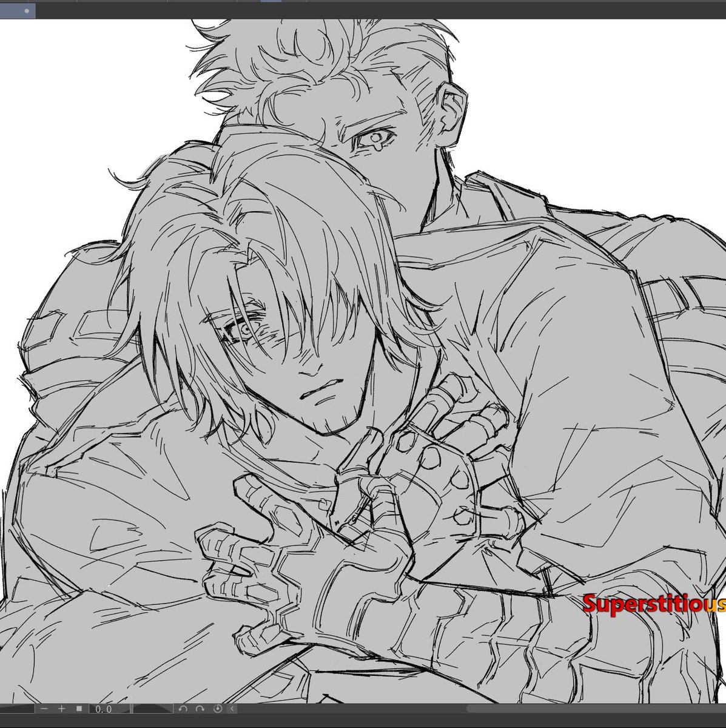726x728 pixels.
Task: Click the zoom out minus icon
Action: coord(44,709)
